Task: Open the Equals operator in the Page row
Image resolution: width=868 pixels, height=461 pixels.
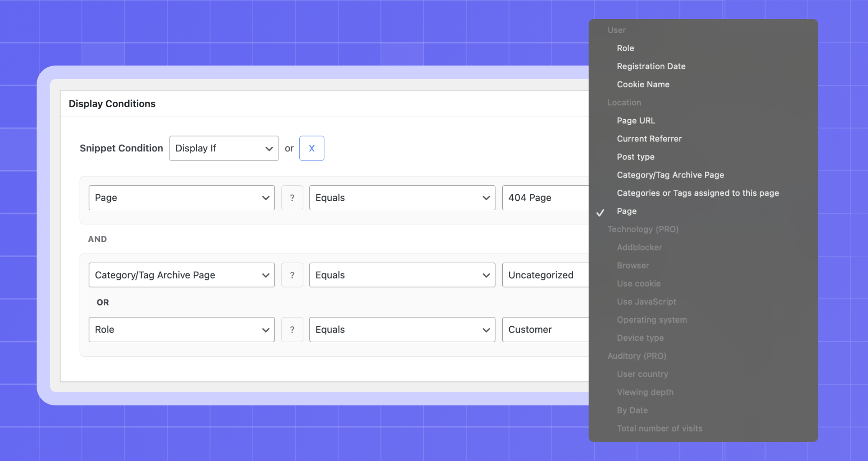Action: pos(402,198)
